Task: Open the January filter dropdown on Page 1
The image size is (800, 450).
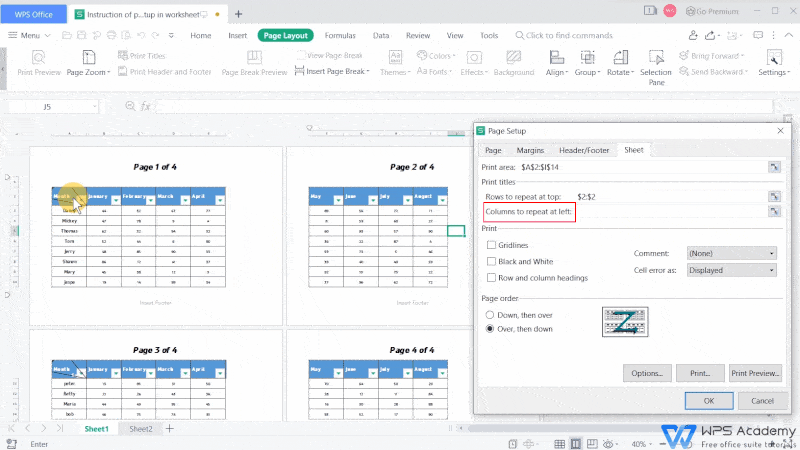Action: 116,200
